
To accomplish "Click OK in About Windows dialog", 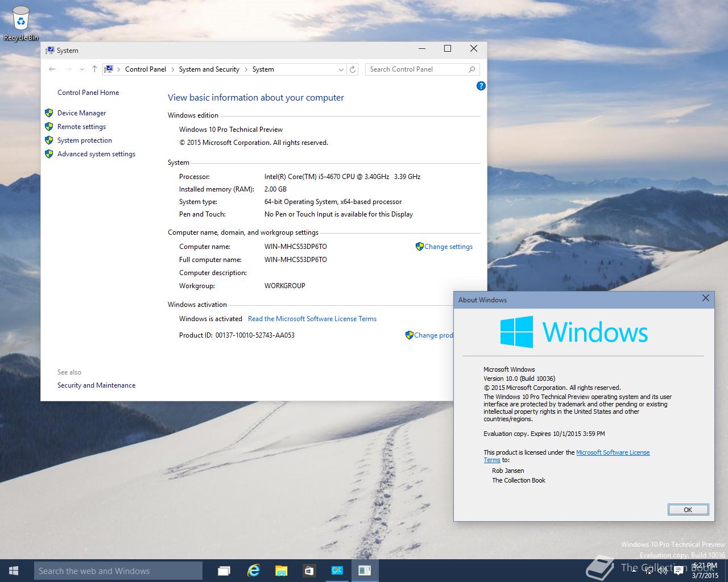I will (688, 509).
